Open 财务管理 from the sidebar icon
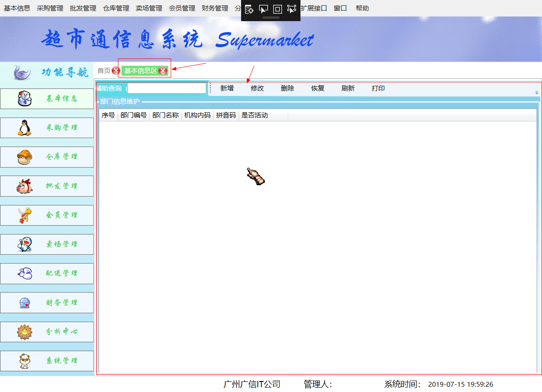The image size is (542, 392). tap(24, 302)
